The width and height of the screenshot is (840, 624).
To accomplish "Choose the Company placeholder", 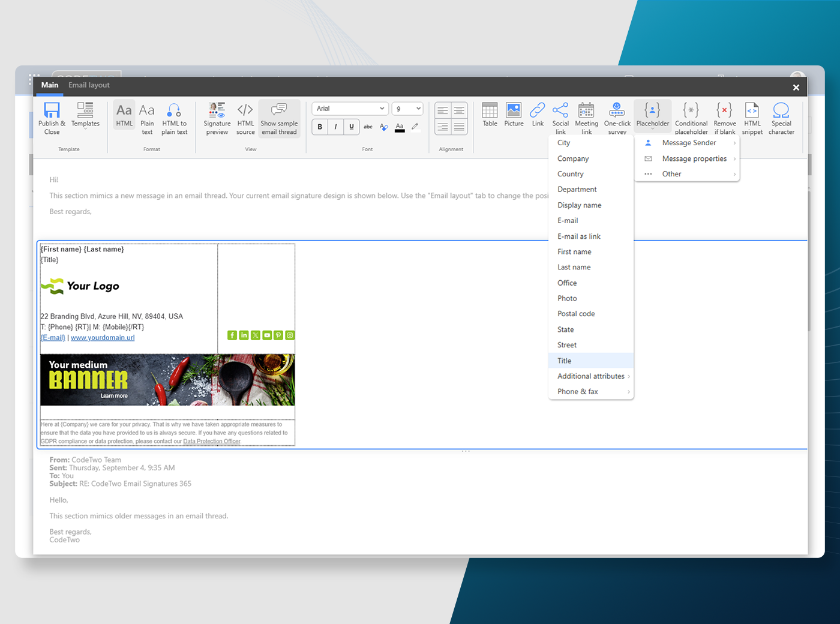I will tap(591, 158).
